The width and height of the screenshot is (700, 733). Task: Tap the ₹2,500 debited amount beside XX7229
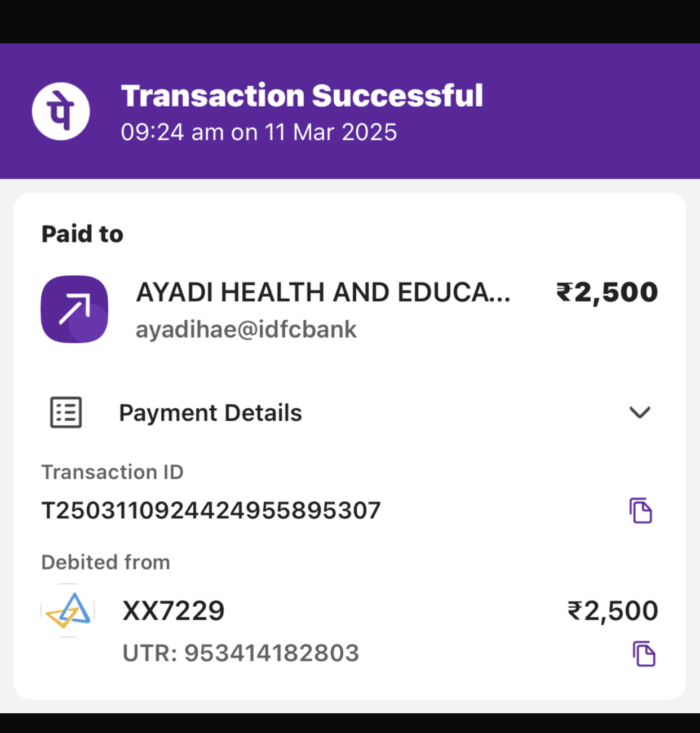(x=613, y=611)
